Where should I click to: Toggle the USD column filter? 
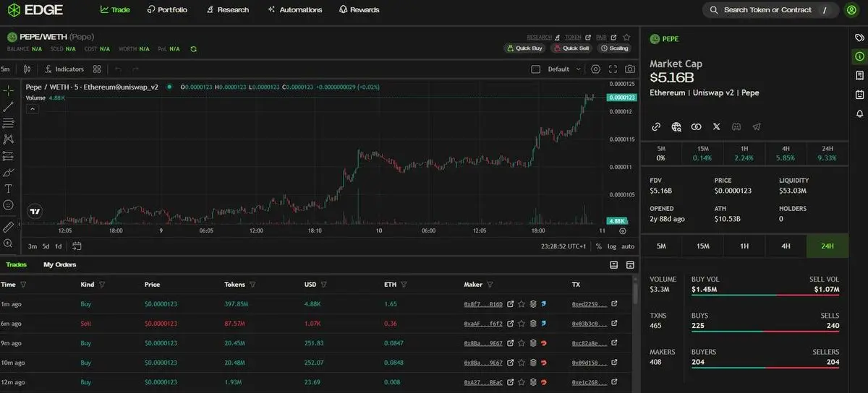(323, 285)
